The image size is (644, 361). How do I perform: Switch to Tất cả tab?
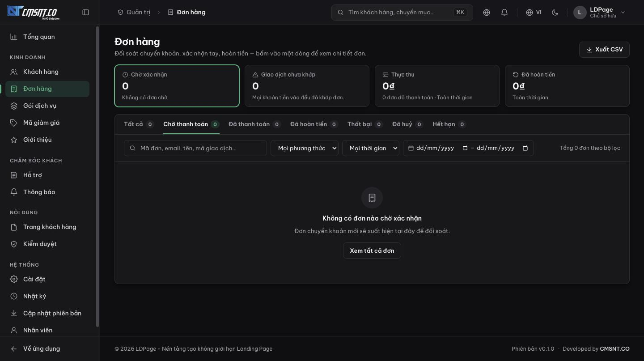click(x=139, y=124)
